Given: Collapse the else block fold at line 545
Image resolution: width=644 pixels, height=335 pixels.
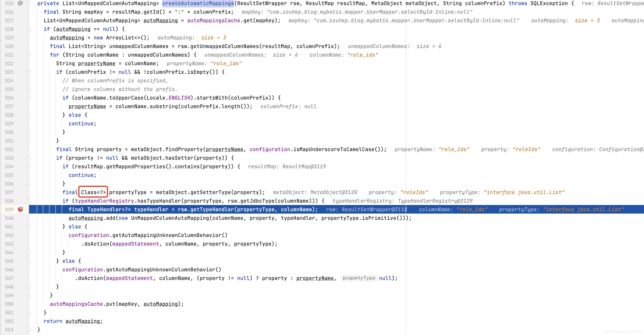Looking at the screenshot, I should click(x=29, y=261).
